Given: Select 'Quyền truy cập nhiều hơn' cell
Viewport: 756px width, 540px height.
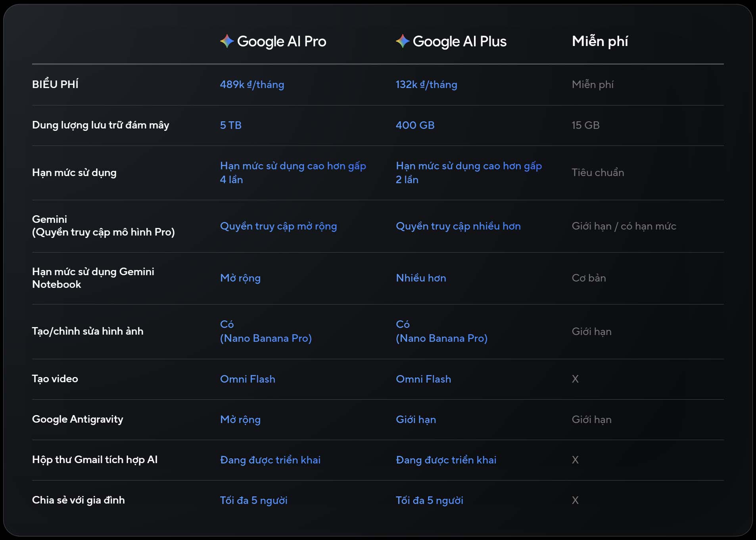Looking at the screenshot, I should pos(458,226).
